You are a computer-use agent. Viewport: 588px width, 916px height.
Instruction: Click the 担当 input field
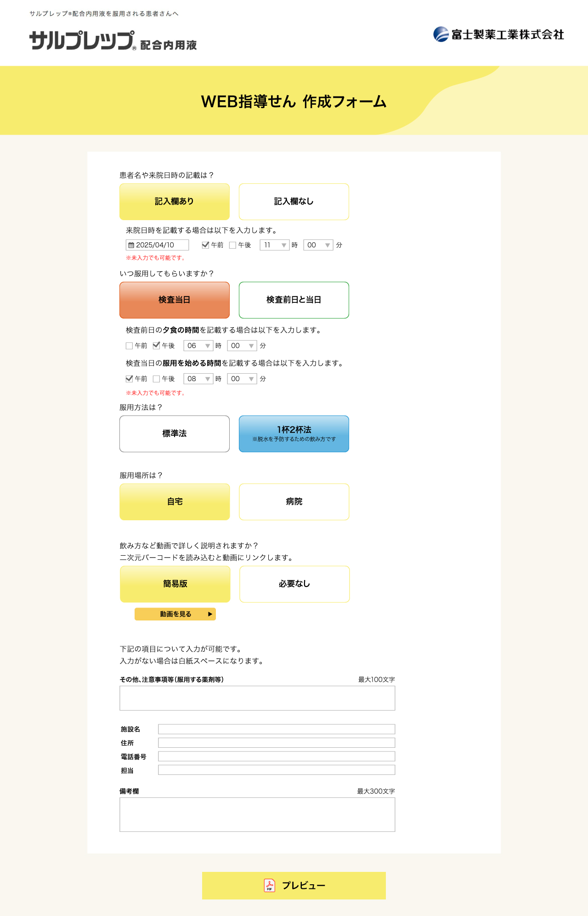point(277,770)
